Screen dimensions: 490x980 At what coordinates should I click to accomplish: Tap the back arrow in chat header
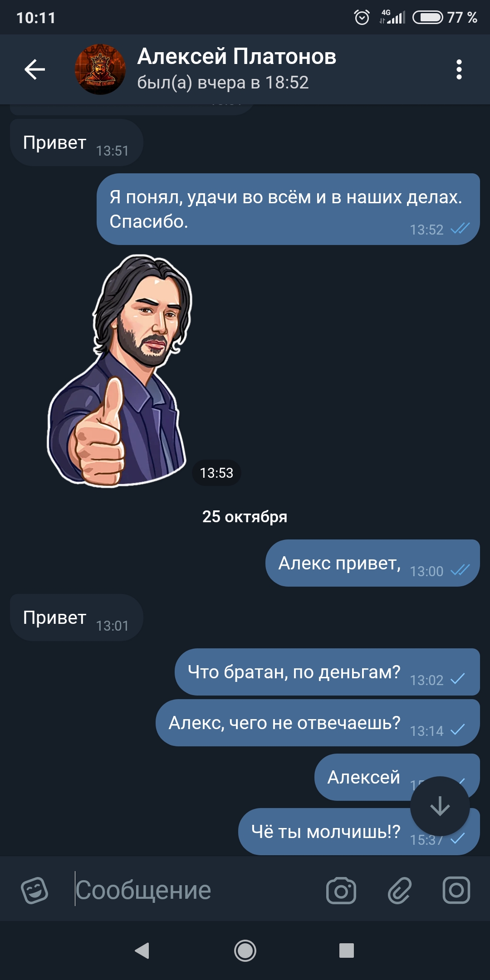(35, 69)
